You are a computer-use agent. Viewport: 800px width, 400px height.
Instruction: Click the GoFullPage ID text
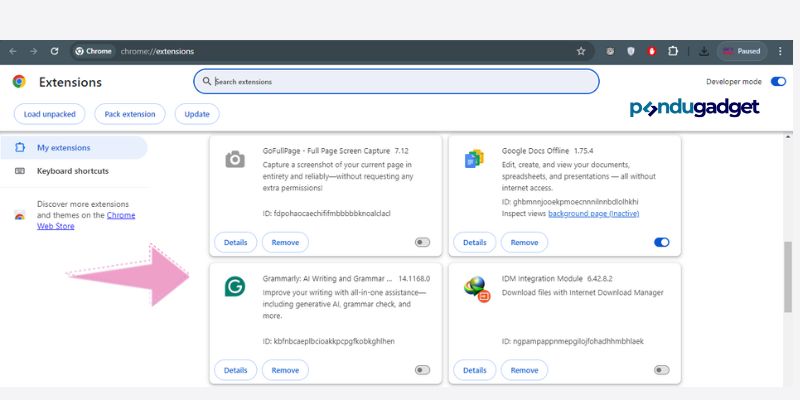coord(327,213)
